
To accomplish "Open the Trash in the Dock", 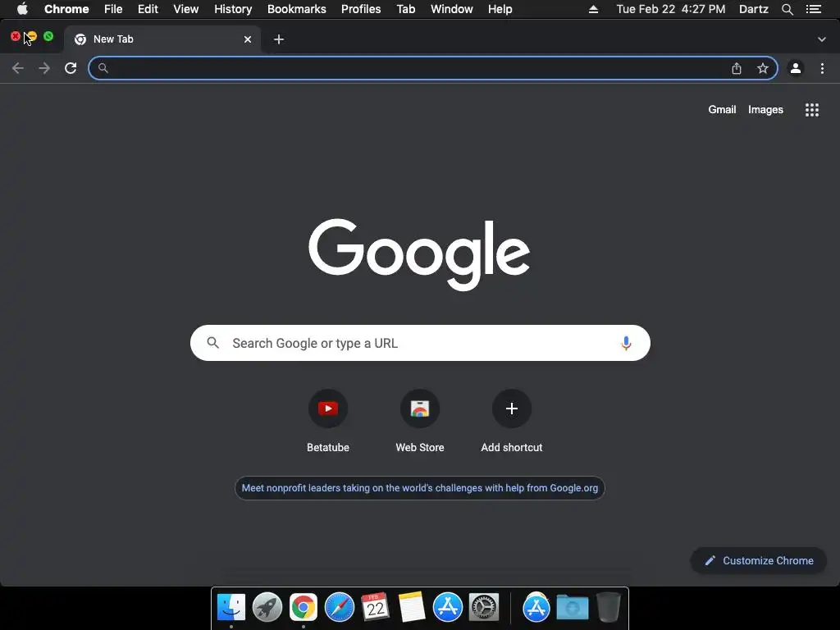I will point(609,608).
